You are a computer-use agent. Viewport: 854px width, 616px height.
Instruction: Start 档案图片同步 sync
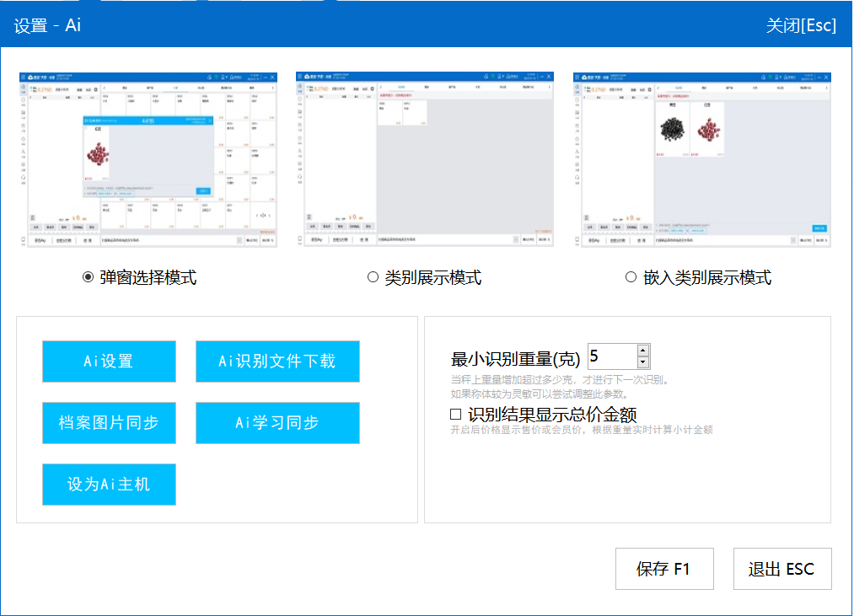pyautogui.click(x=109, y=423)
